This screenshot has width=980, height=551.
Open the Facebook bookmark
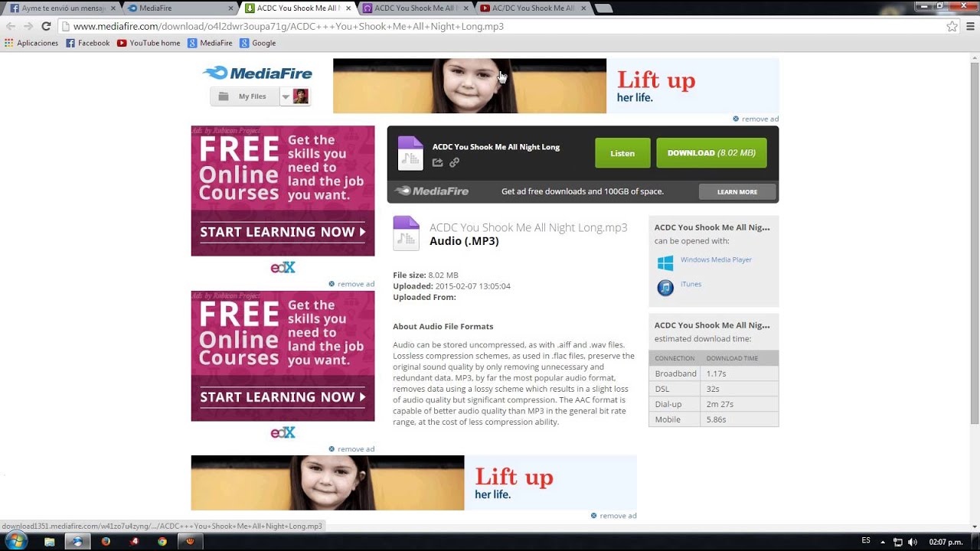click(x=88, y=43)
